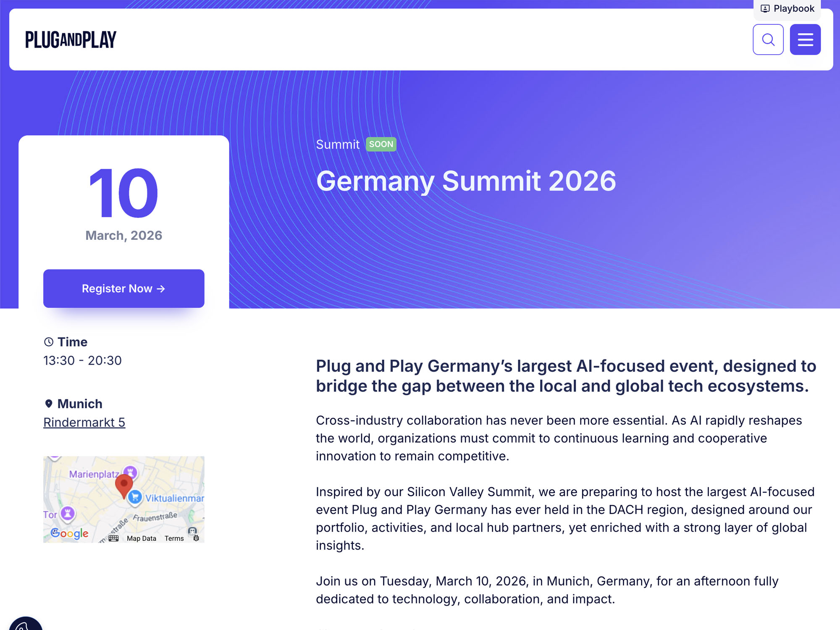Open the search icon in the header
This screenshot has height=630, width=840.
768,39
